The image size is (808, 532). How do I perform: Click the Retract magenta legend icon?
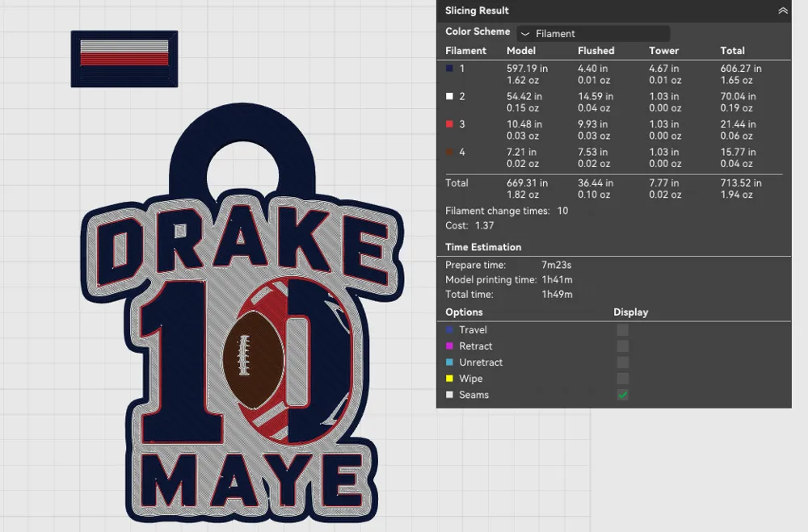click(x=449, y=346)
